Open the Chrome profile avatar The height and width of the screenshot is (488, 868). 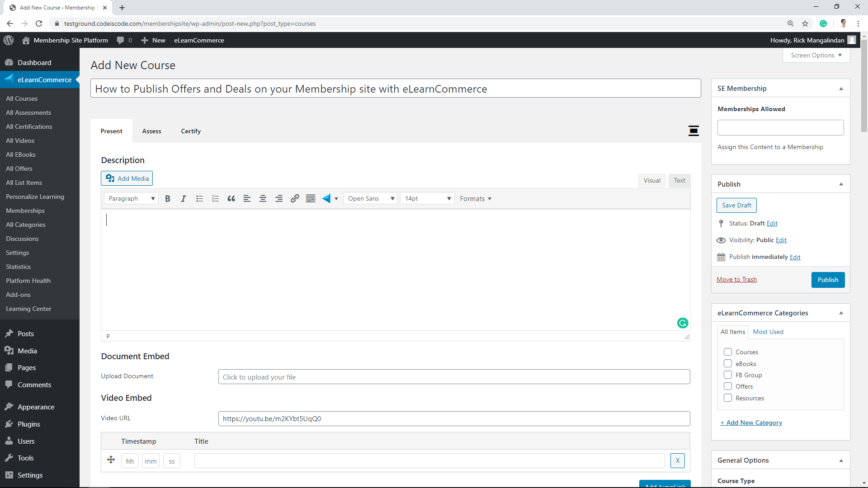(844, 23)
